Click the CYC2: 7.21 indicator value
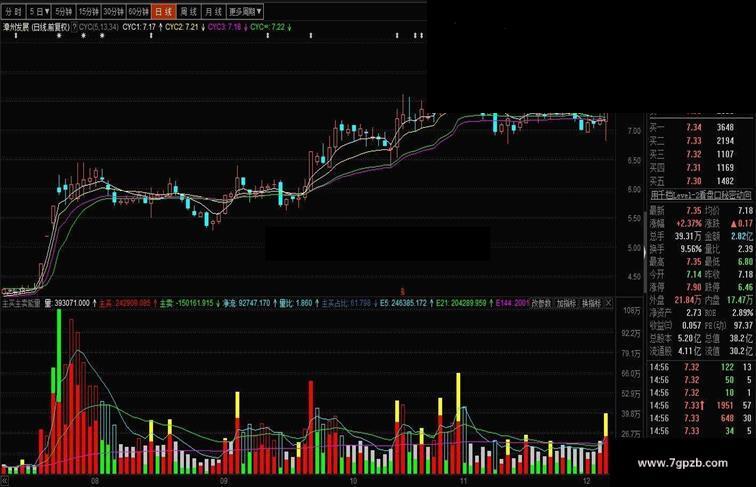Image resolution: width=756 pixels, height=487 pixels. click(182, 27)
